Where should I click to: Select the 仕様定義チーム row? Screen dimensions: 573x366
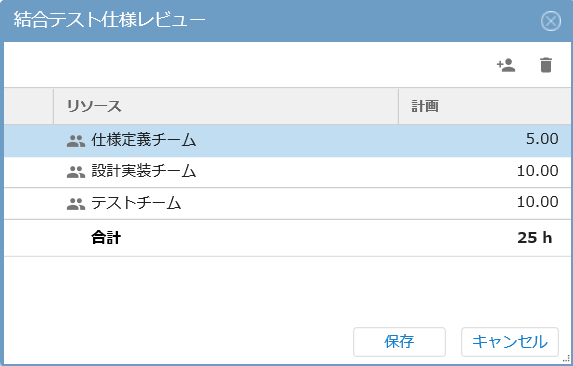click(287, 141)
